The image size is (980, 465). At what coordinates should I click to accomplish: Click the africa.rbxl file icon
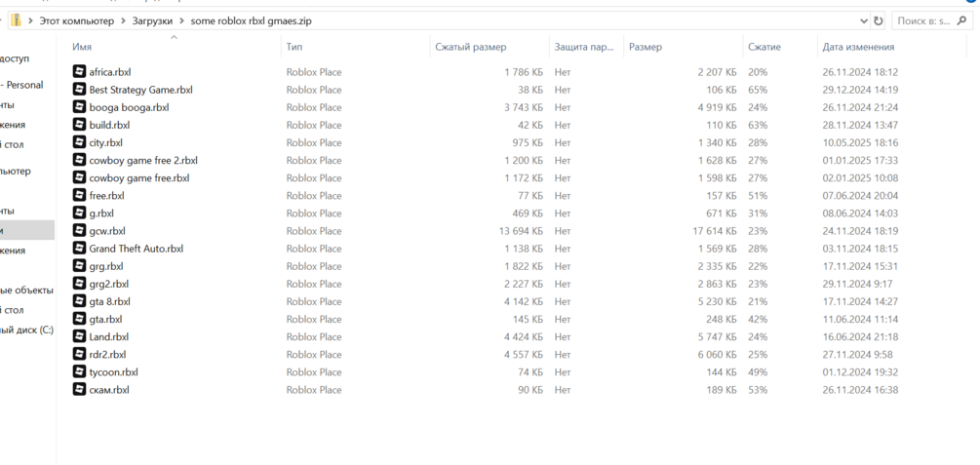pos(79,72)
